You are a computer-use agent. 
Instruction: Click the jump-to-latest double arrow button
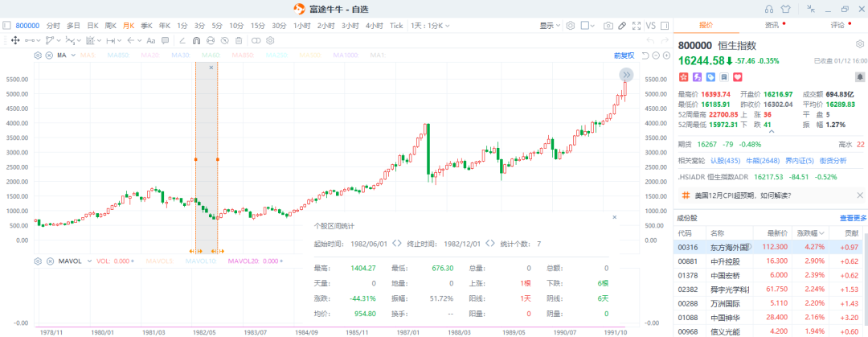pyautogui.click(x=626, y=75)
